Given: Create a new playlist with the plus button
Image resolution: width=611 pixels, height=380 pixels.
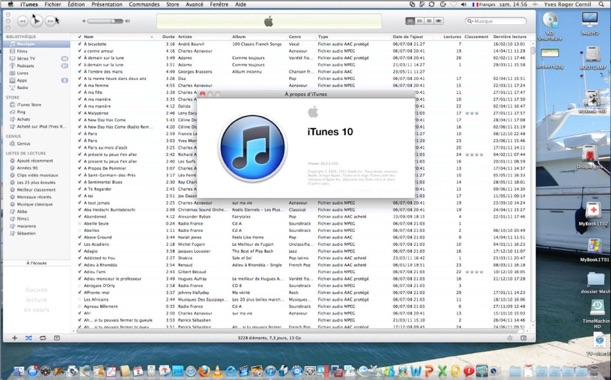Looking at the screenshot, I should (14, 338).
